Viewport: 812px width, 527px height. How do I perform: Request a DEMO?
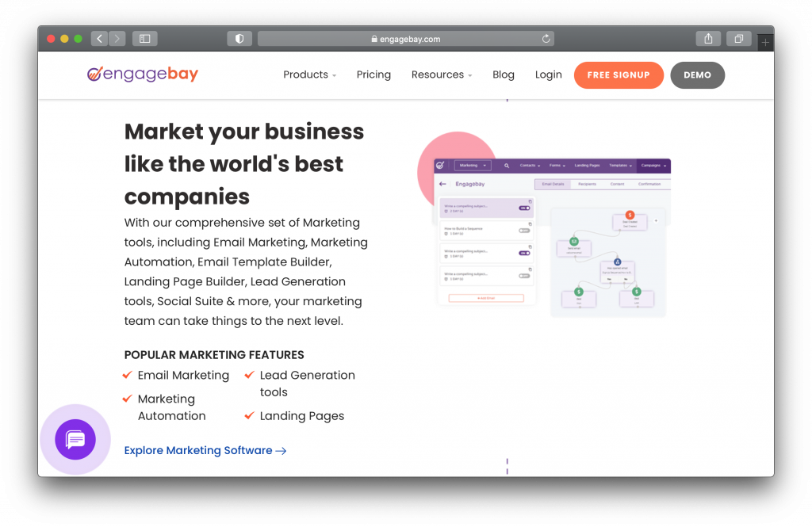pos(698,75)
